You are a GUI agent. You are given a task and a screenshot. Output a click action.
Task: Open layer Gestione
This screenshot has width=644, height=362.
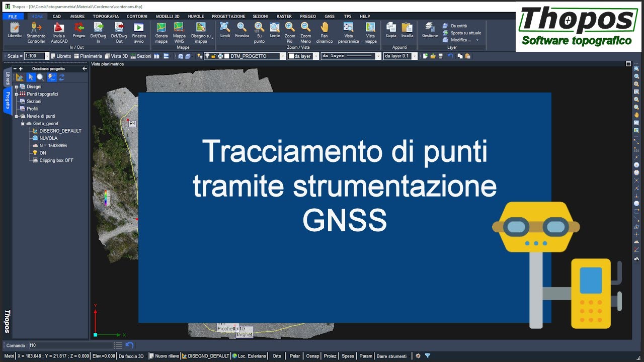[430, 30]
